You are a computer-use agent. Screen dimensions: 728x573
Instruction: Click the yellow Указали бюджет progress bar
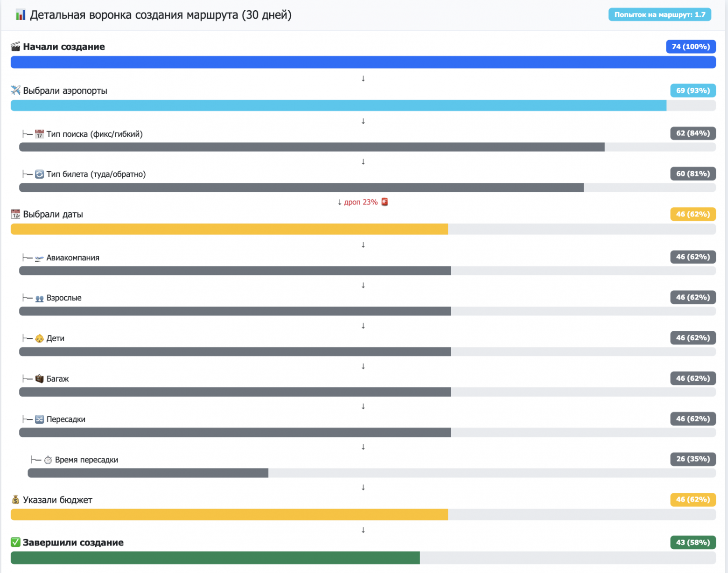(x=363, y=515)
